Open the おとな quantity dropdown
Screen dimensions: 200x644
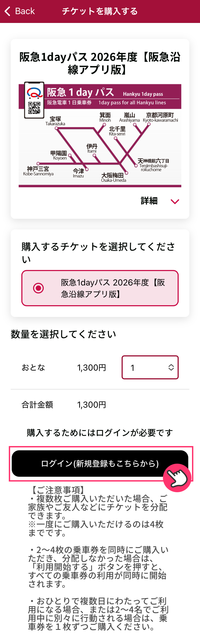click(x=150, y=367)
